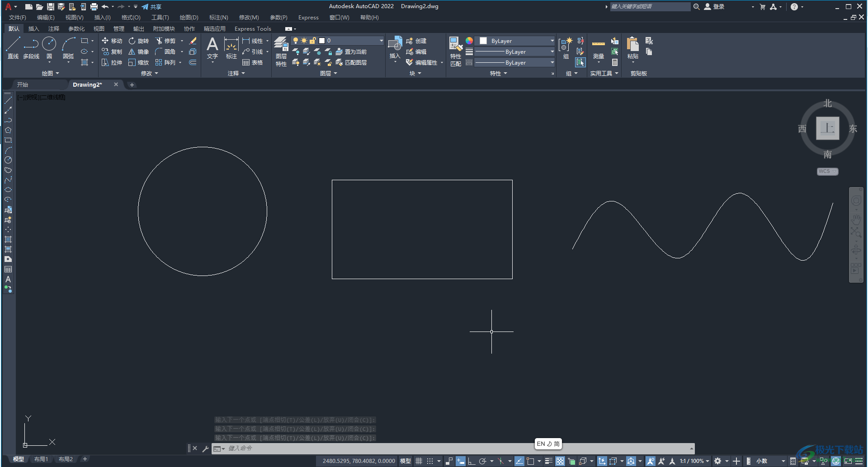Click the Mirror (镜像) tool

pos(138,51)
